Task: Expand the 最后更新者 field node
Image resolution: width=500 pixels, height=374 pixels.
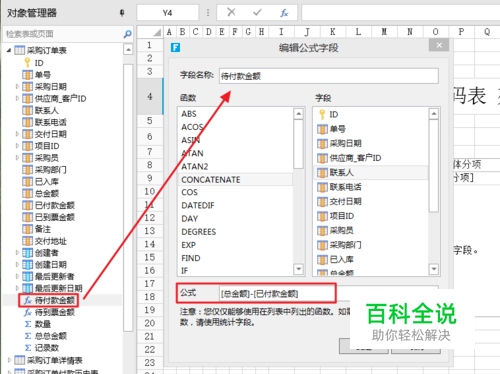Action: pyautogui.click(x=17, y=276)
